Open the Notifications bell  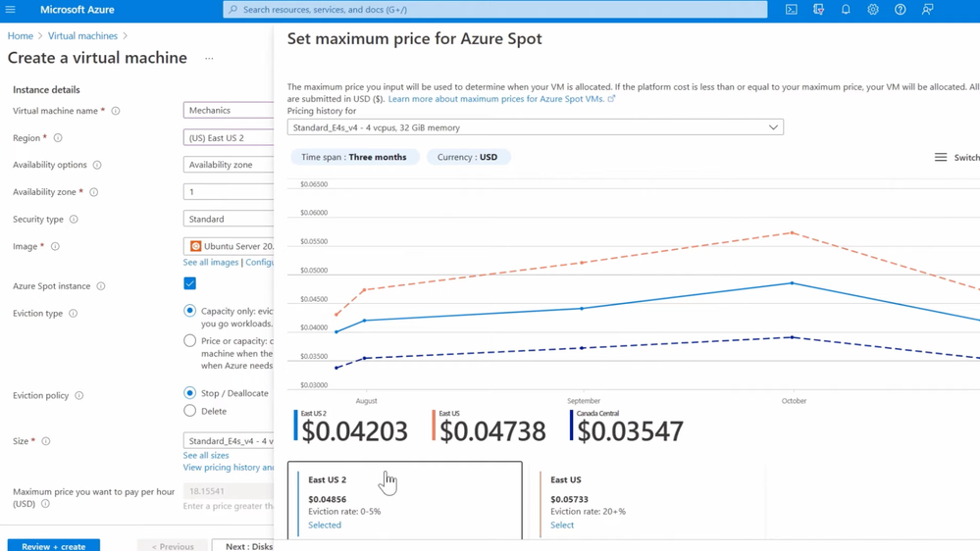tap(846, 10)
